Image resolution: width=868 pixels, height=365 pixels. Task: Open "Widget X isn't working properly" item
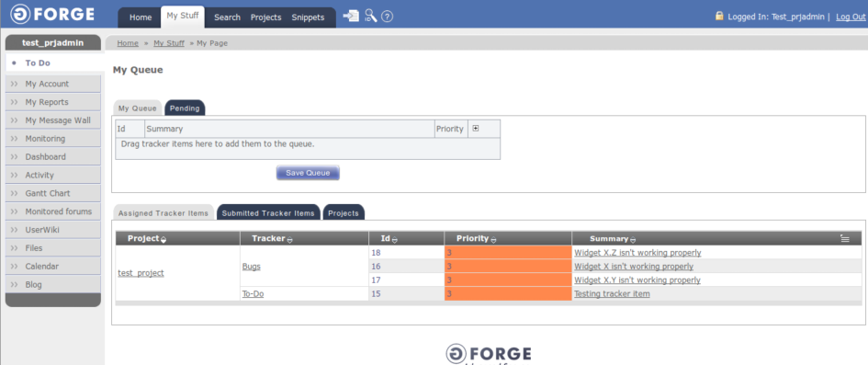tap(633, 267)
